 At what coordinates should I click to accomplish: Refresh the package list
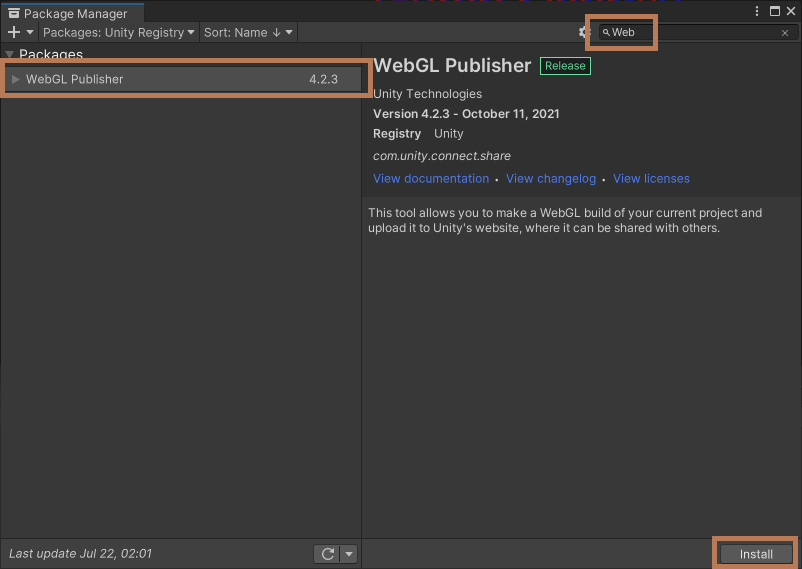[327, 554]
